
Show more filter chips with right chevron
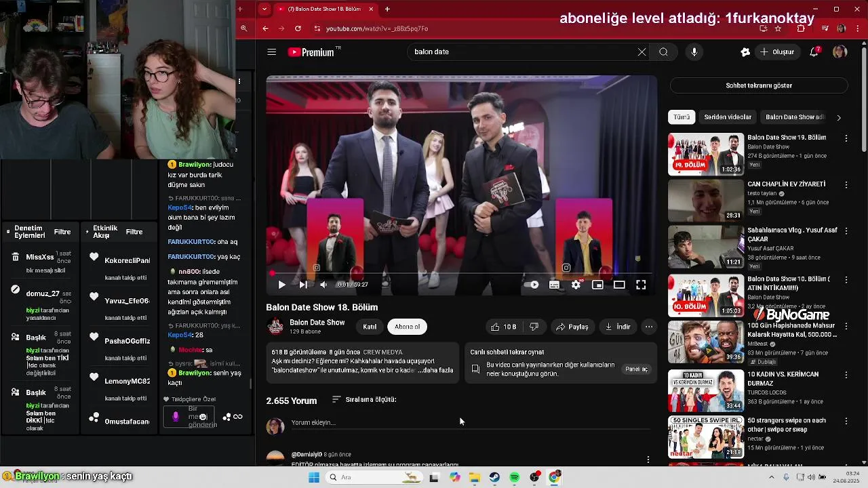[839, 117]
